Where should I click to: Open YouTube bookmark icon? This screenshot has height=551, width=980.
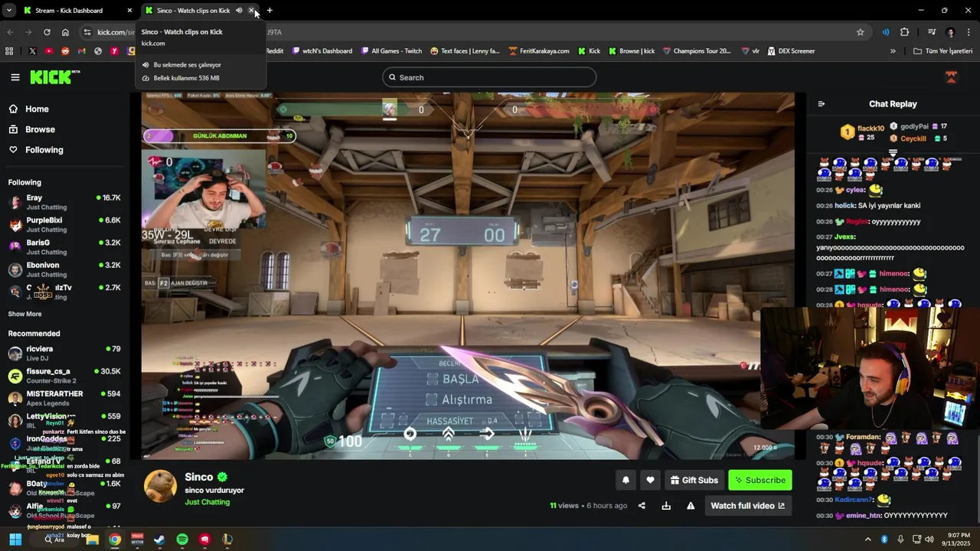49,51
